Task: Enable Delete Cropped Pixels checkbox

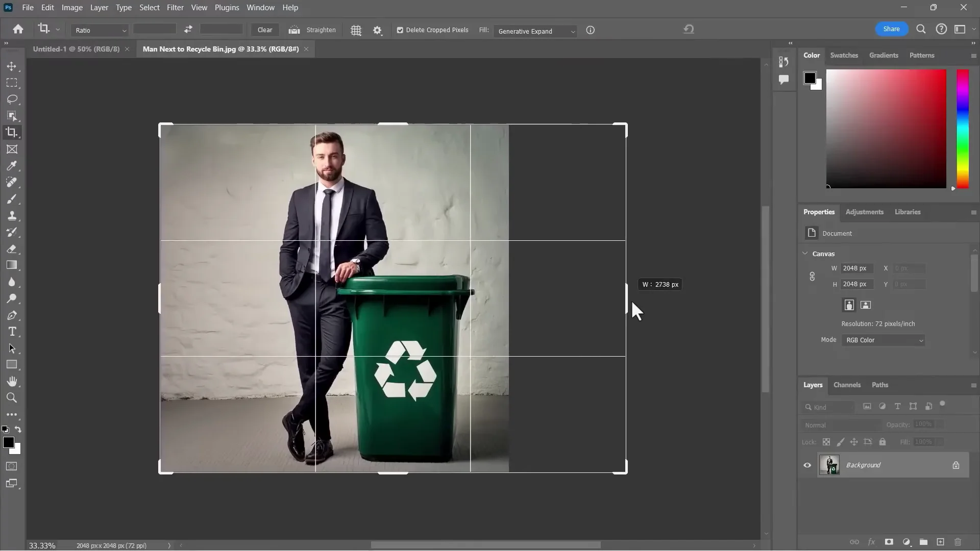Action: (x=400, y=30)
